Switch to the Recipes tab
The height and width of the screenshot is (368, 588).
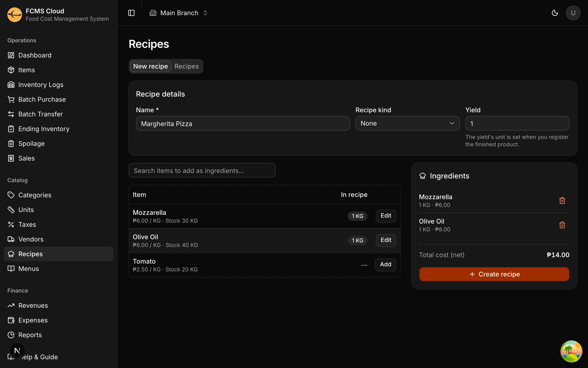(186, 66)
